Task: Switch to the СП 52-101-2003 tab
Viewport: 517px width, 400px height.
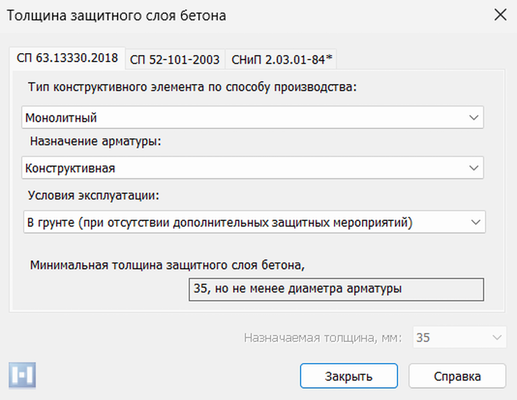Action: 175,60
